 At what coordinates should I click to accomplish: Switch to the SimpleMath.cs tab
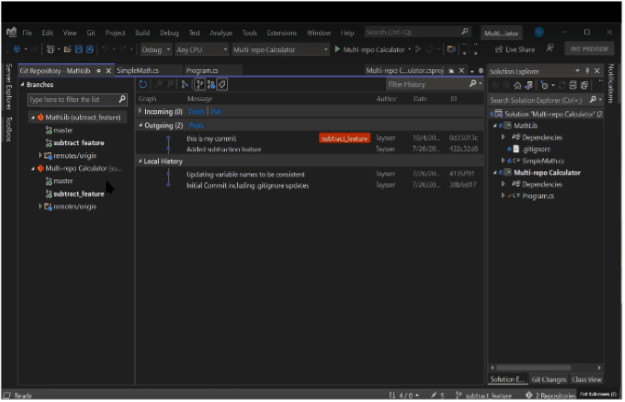click(x=137, y=71)
